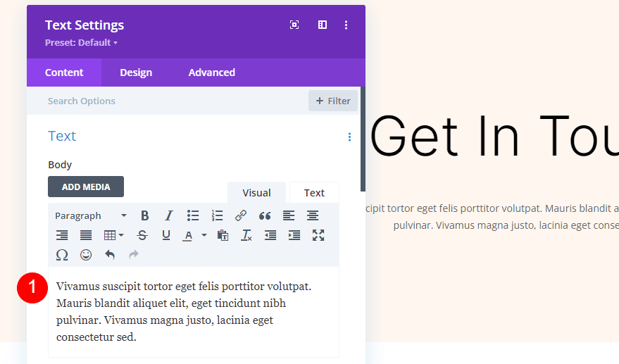Click the paragraph text on page preview
Screen dimensions: 619x364
tap(492, 217)
